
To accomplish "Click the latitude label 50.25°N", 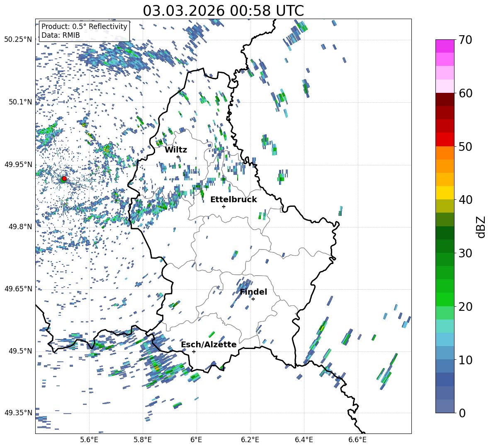I will pyautogui.click(x=18, y=40).
